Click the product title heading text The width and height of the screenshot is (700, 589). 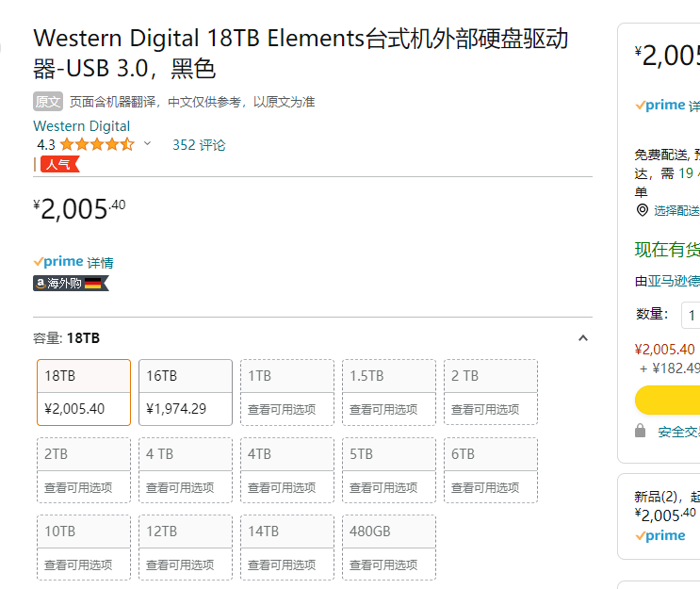[x=301, y=53]
